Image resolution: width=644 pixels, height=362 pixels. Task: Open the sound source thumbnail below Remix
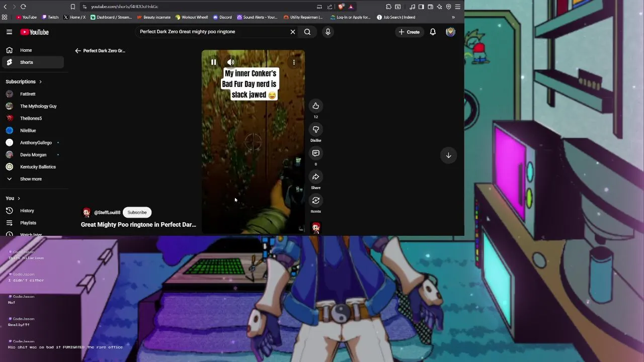coord(316,228)
